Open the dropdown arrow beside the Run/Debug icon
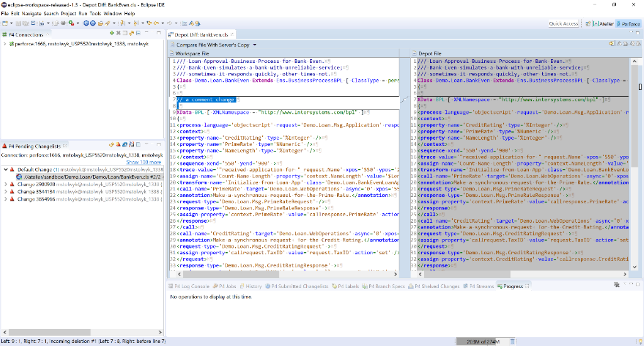 (77, 23)
